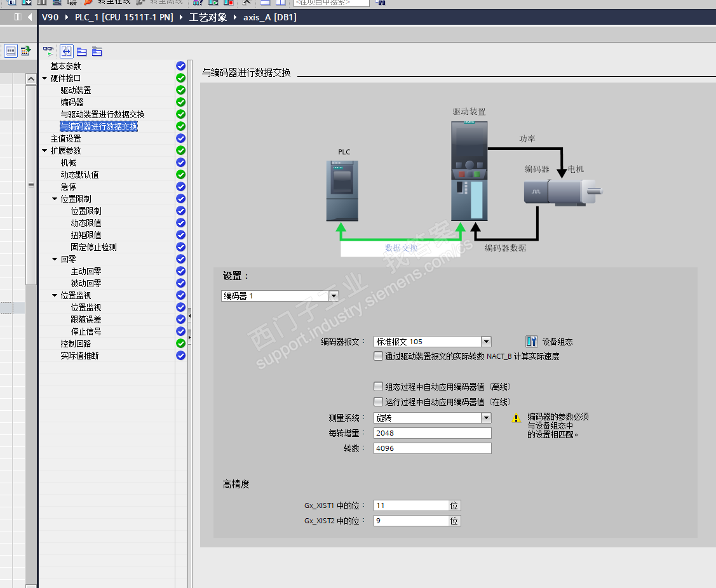Click the 每转增量 input field
Image resolution: width=716 pixels, height=588 pixels.
(433, 433)
